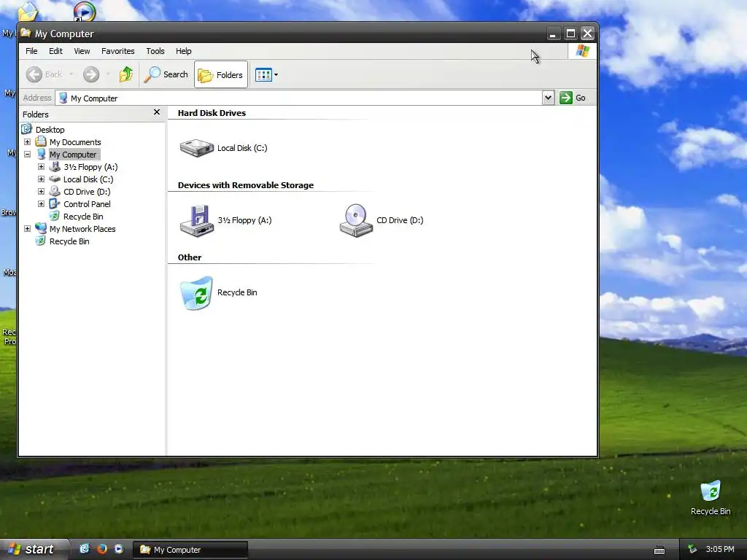
Task: Click the on-screen keyboard taskbar icon
Action: (x=659, y=550)
